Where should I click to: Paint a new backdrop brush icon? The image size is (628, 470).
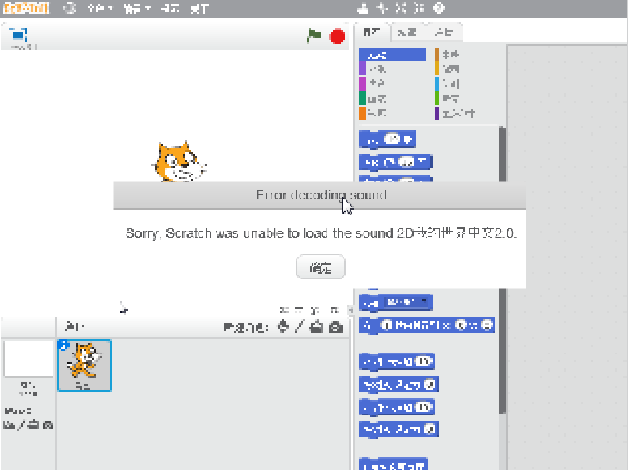[20, 425]
